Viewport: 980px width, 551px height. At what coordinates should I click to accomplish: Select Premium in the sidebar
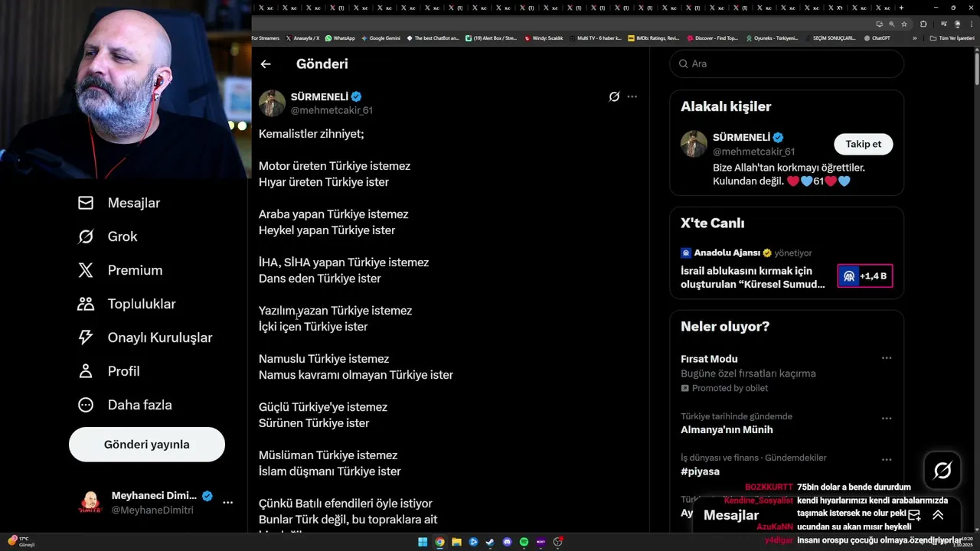120,270
